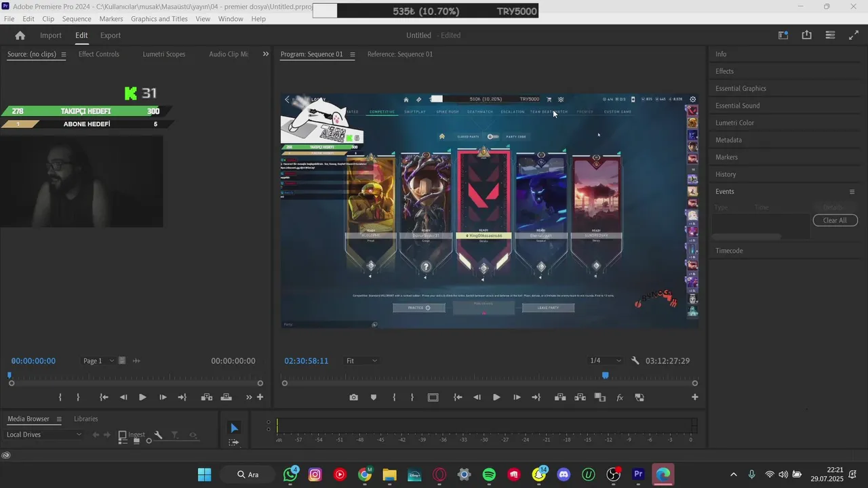Open the Events panel menu icon
The width and height of the screenshot is (868, 488).
click(852, 192)
